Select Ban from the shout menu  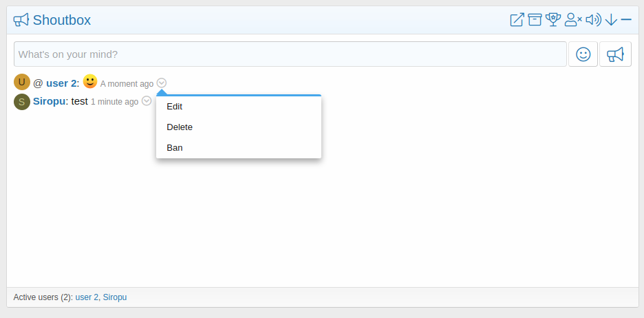tap(175, 148)
